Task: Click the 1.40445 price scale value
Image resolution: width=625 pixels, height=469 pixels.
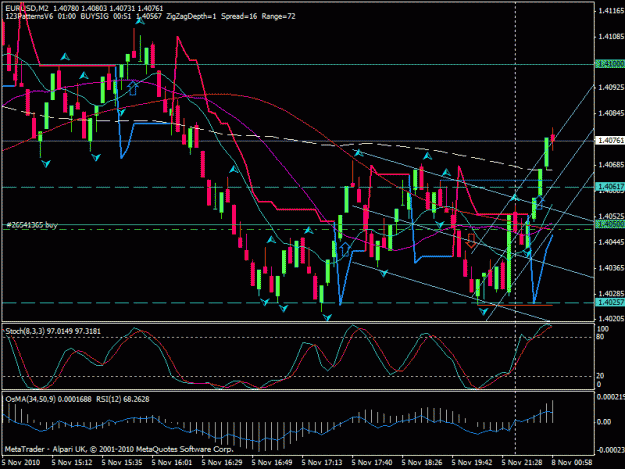Action: [611, 242]
